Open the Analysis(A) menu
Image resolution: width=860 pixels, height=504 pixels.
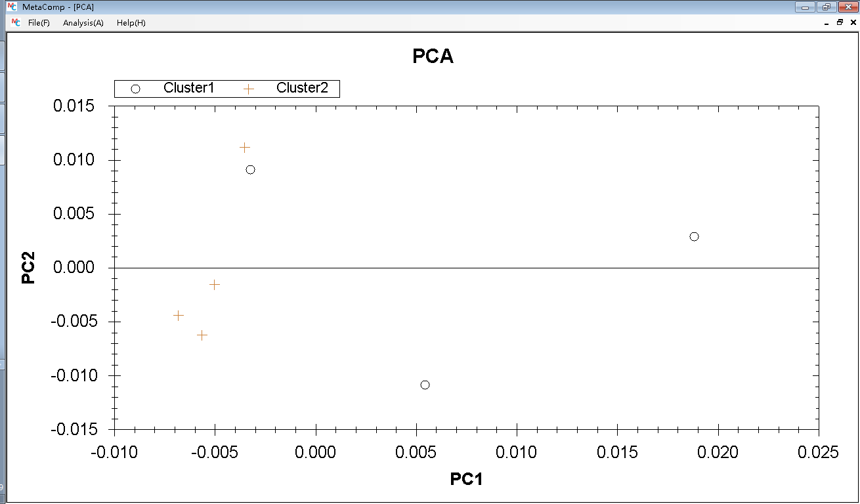click(x=83, y=23)
